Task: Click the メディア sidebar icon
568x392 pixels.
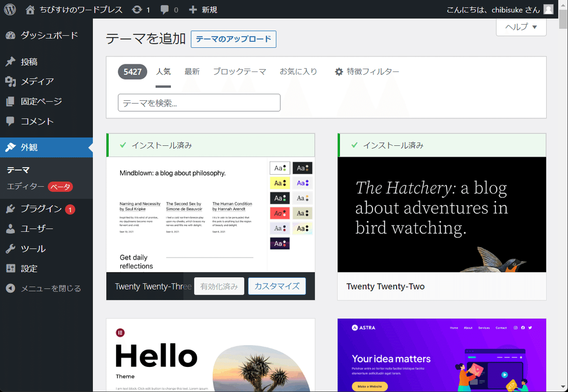Action: click(10, 82)
